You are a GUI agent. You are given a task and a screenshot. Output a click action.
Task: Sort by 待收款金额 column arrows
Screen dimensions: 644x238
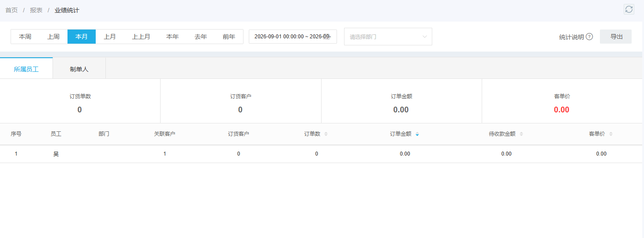coord(521,134)
